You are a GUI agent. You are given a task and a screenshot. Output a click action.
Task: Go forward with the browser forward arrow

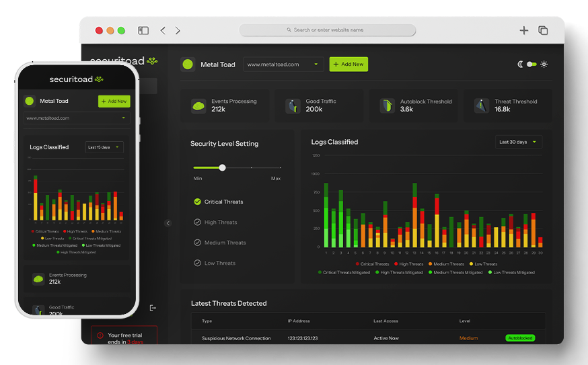[x=178, y=30]
